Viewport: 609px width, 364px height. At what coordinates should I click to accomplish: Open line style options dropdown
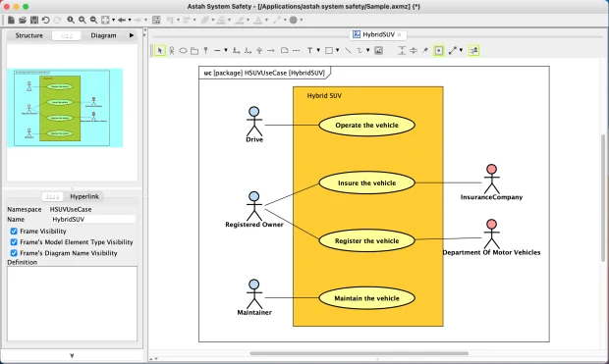coord(461,50)
